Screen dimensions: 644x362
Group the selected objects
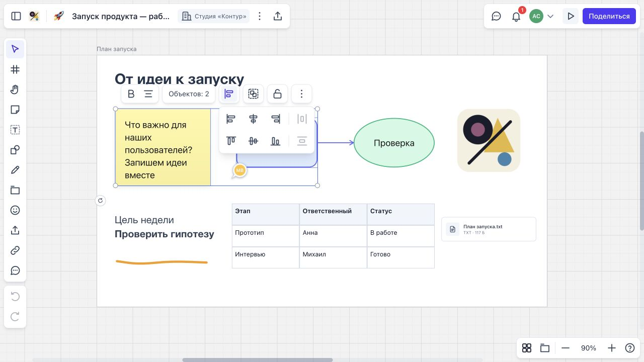tap(253, 94)
